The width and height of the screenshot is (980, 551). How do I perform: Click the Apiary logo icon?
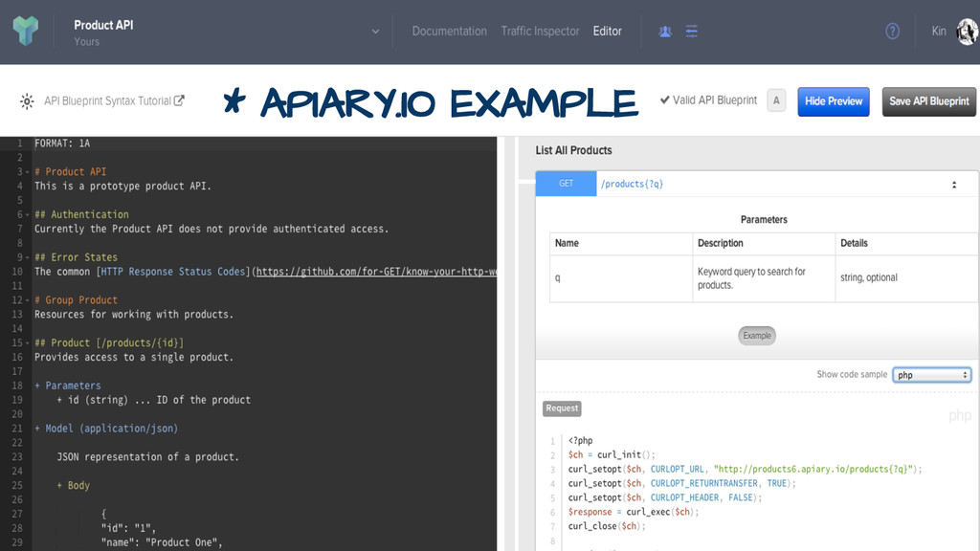[x=26, y=30]
